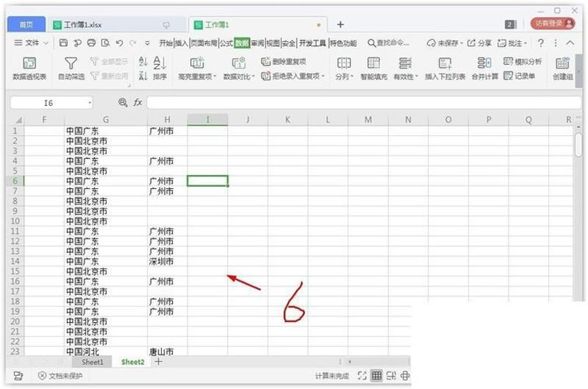Switch to the 开发工具 ribbon tab

(312, 43)
